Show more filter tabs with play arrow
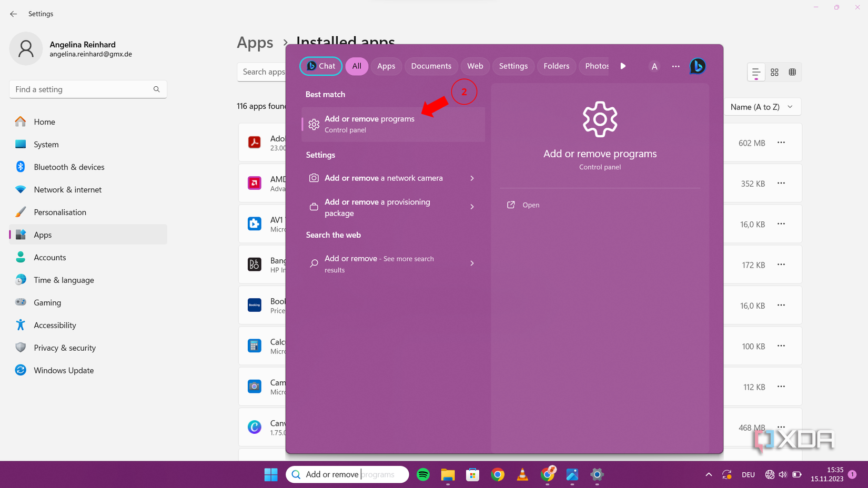 [x=623, y=66]
